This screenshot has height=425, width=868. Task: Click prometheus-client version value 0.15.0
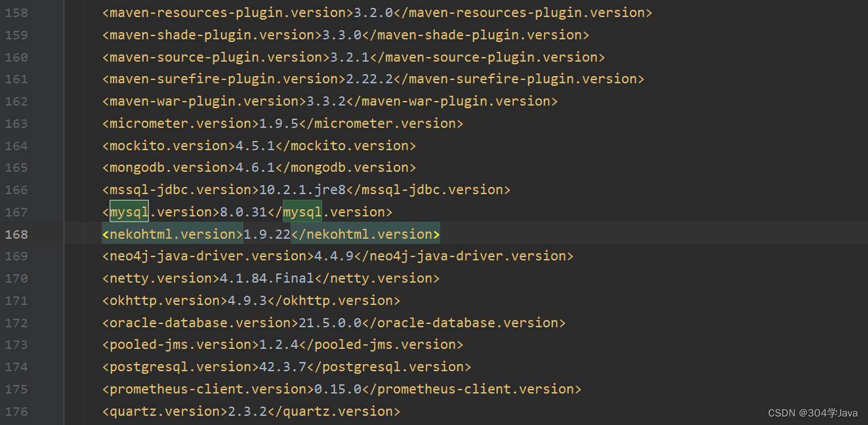338,389
